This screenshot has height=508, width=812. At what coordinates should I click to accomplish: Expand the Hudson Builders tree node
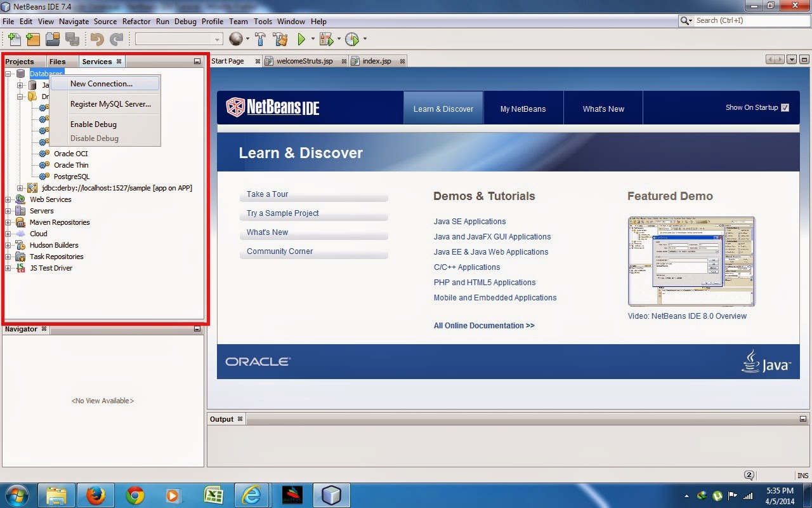tap(8, 245)
